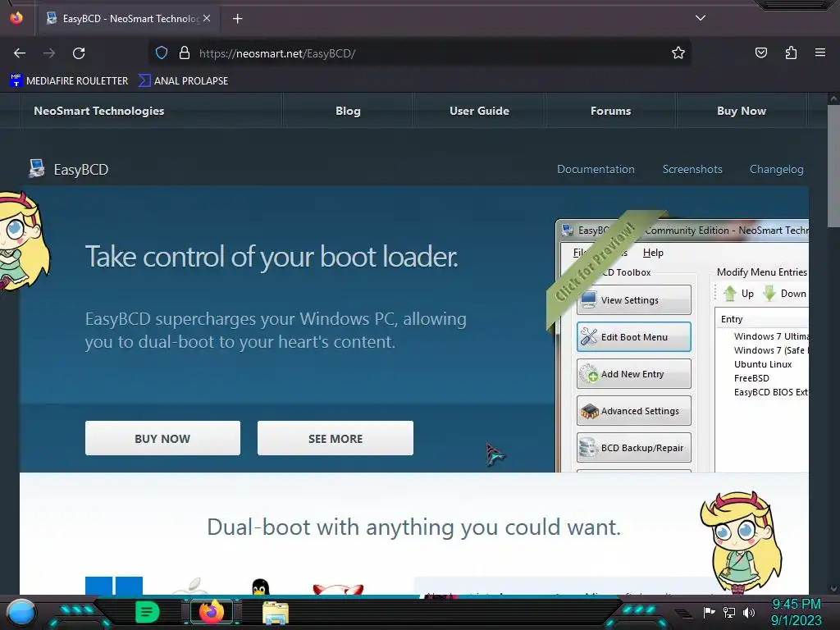This screenshot has width=840, height=630.
Task: Open the Screenshots link
Action: pyautogui.click(x=692, y=169)
